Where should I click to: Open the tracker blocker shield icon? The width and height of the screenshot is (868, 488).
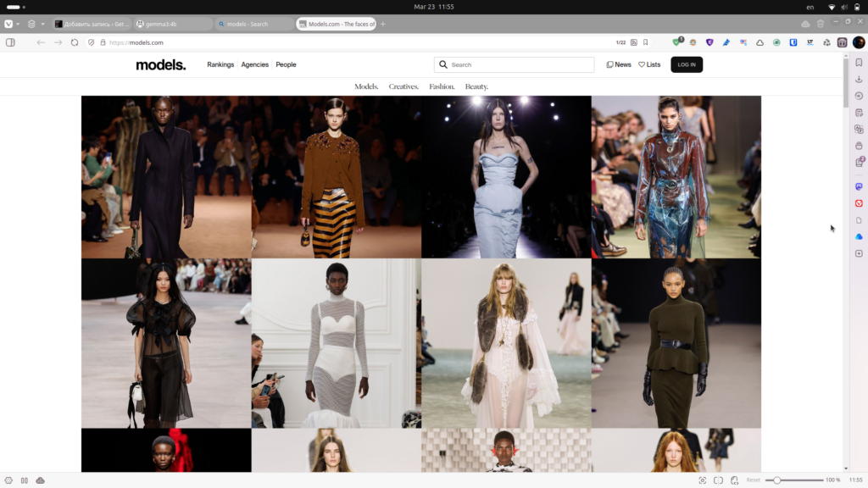click(92, 42)
